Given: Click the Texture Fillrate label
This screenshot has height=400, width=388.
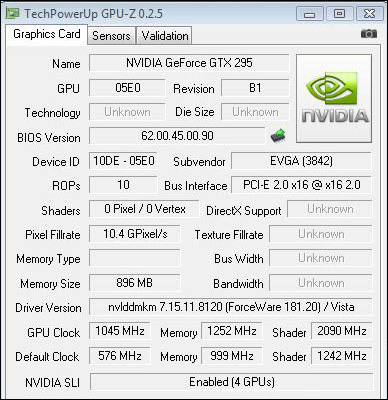Looking at the screenshot, I should [x=229, y=235].
